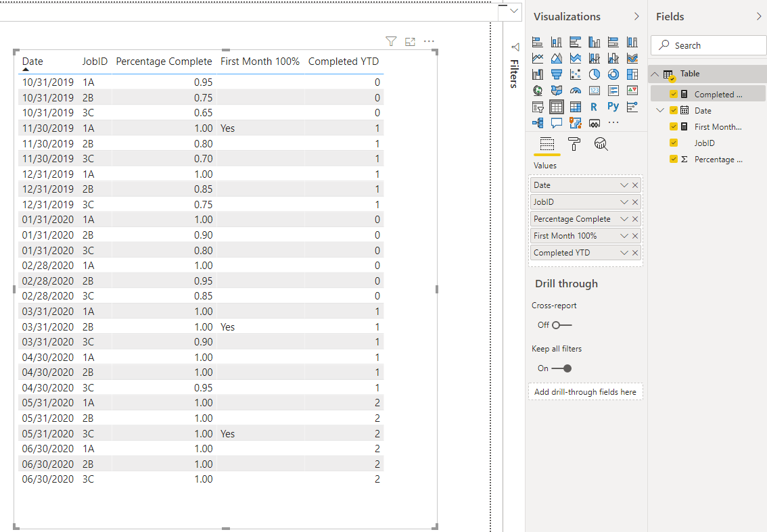Select the decomposition tree visual
The height and width of the screenshot is (532, 767).
[x=538, y=123]
